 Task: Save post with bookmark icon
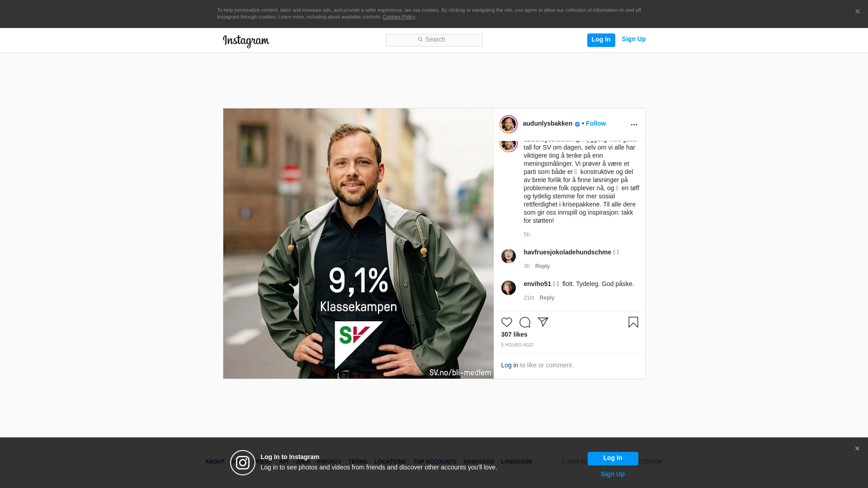[633, 322]
